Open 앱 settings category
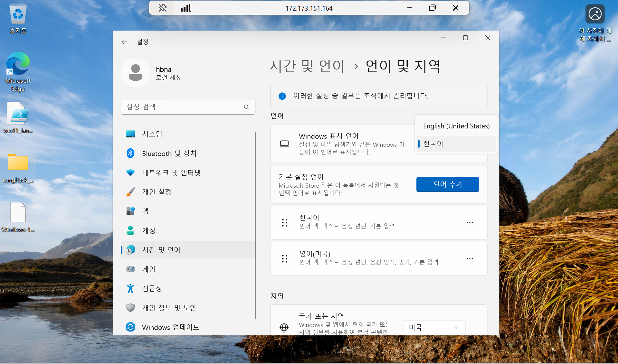 pos(188,211)
